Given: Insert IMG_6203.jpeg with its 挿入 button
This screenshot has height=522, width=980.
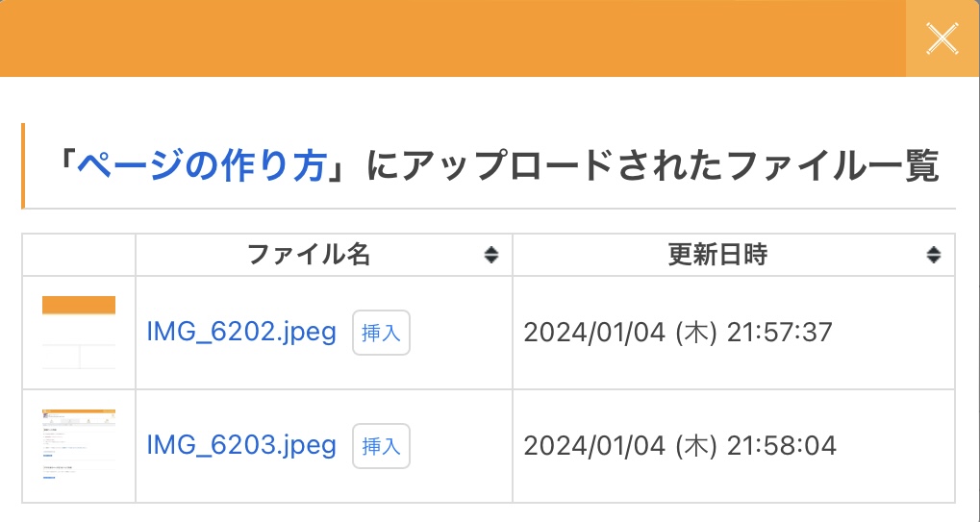Looking at the screenshot, I should tap(381, 446).
